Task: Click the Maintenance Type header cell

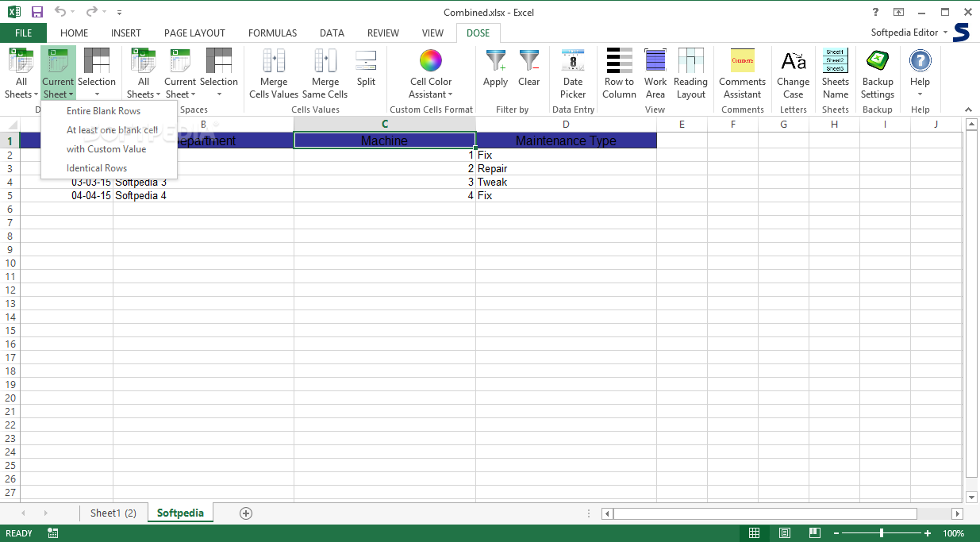Action: click(x=566, y=140)
